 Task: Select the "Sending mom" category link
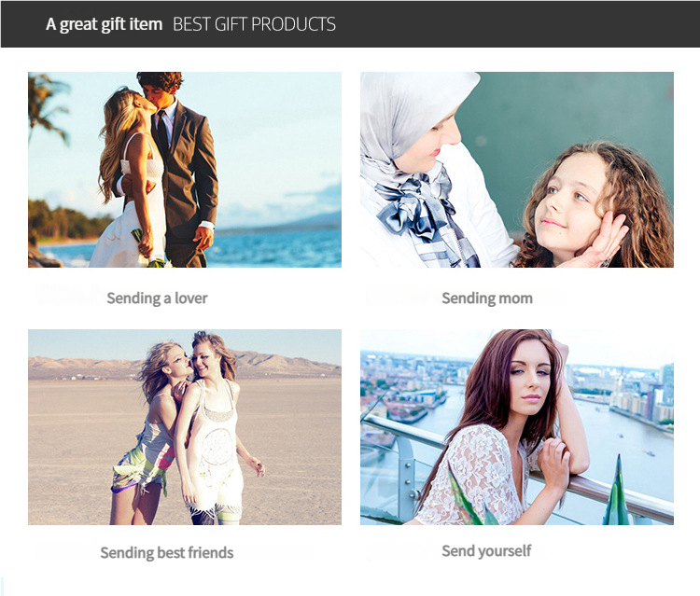[x=487, y=298]
